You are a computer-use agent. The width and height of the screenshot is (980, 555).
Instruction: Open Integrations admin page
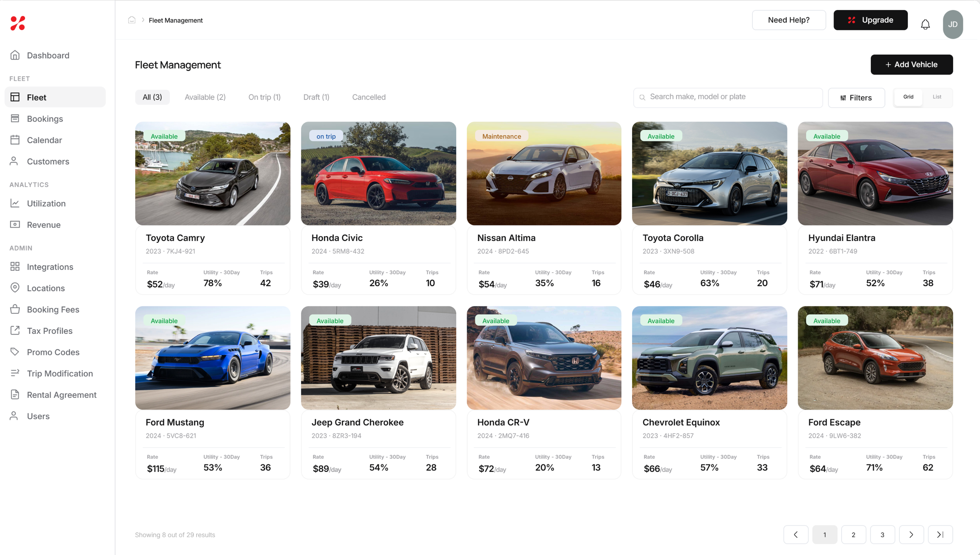(55, 266)
